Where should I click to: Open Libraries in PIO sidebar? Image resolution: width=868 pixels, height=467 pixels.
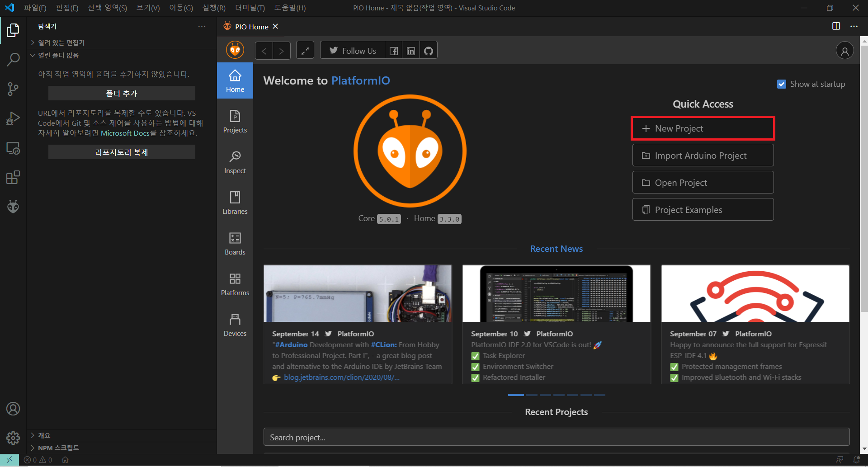coord(235,203)
